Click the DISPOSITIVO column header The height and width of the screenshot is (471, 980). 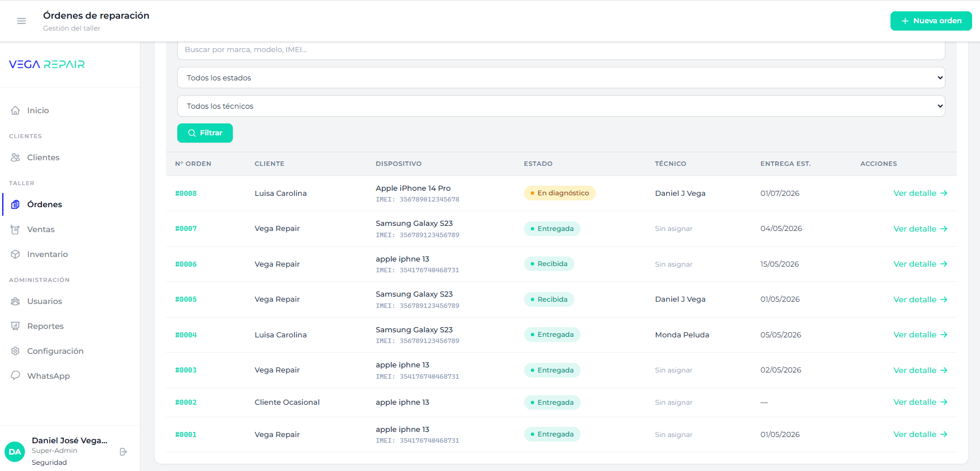pos(399,164)
